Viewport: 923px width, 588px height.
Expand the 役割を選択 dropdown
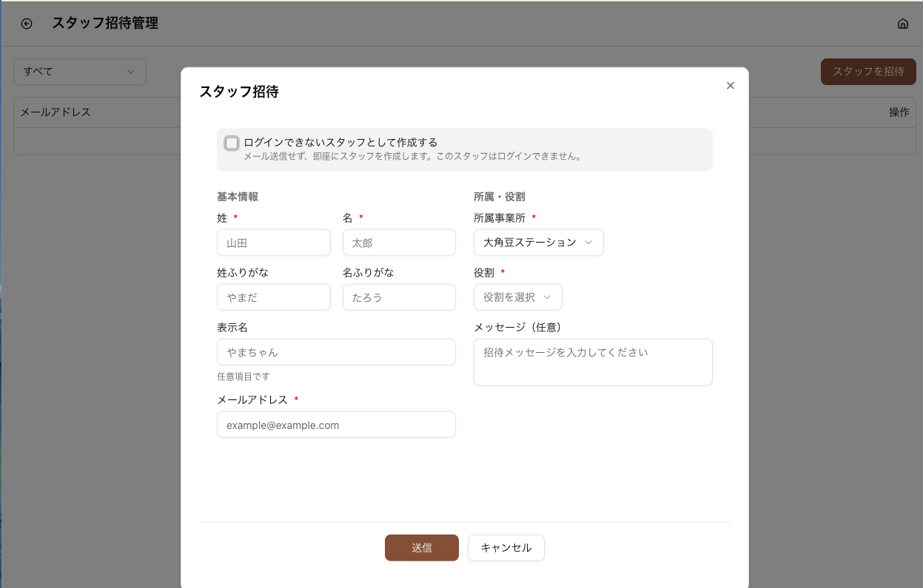(517, 297)
